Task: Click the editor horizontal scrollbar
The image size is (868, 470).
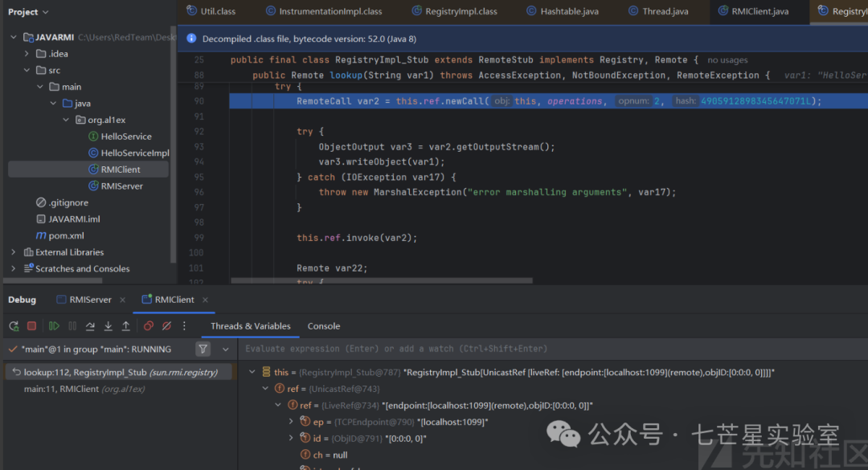Action: [x=382, y=280]
